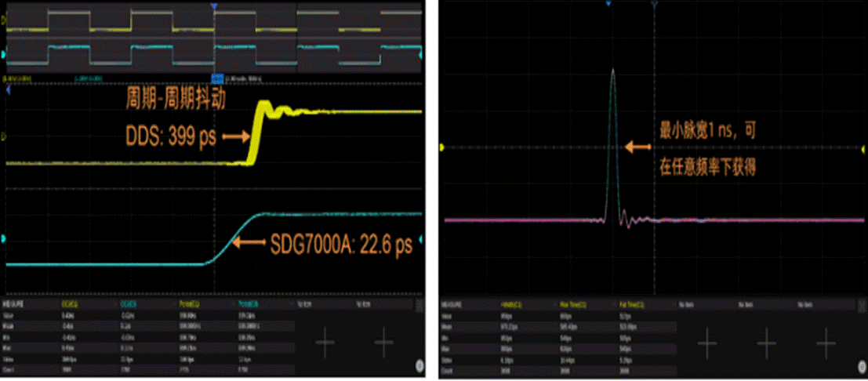
Task: Select the blue trigger position marker above right pulse
Action: (x=608, y=5)
